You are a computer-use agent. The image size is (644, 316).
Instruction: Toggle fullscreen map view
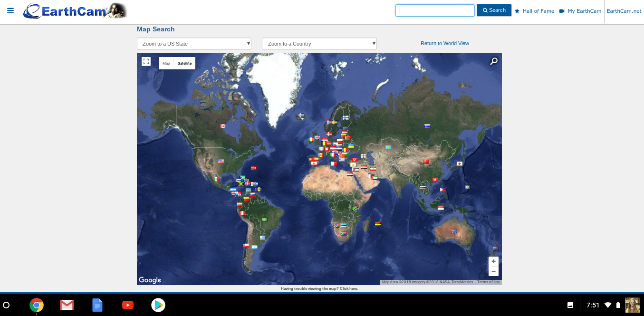tap(146, 61)
